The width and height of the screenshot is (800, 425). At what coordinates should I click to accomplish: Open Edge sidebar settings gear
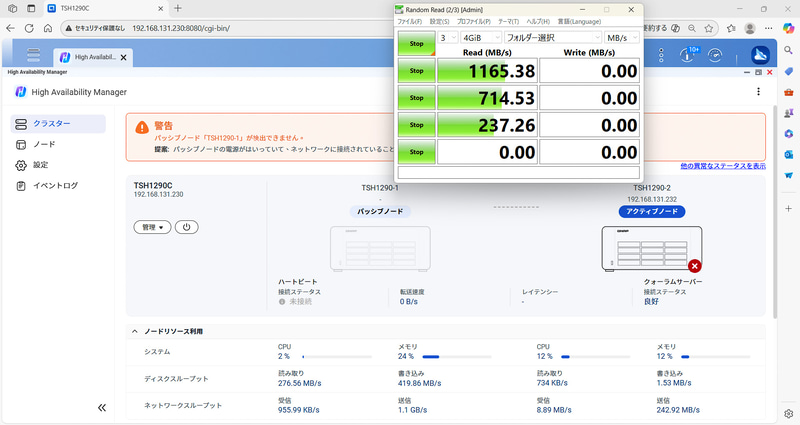[789, 413]
